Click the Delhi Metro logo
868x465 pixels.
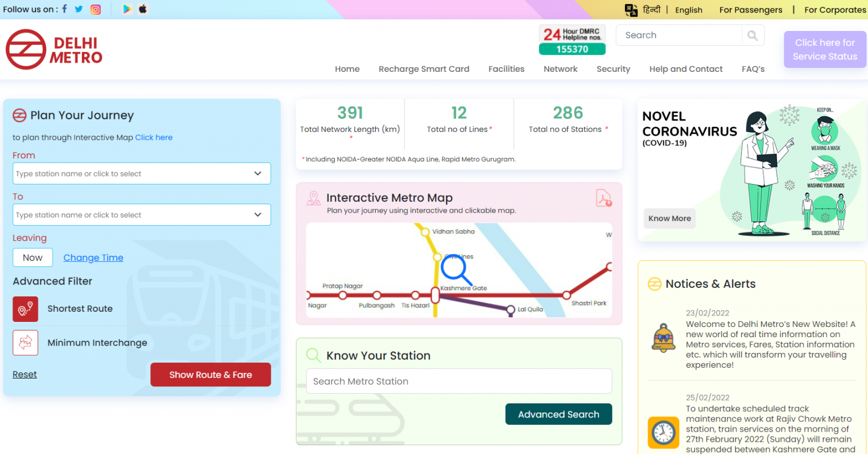pos(54,49)
